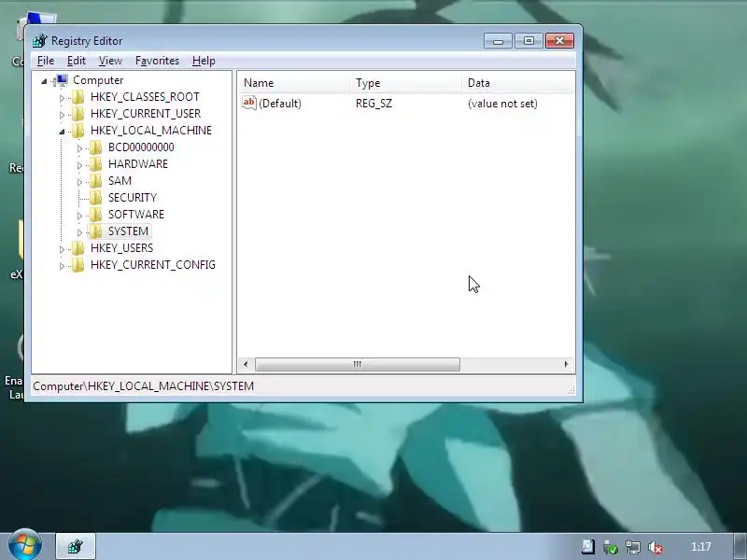Open the Edit menu
The height and width of the screenshot is (560, 747).
point(77,61)
